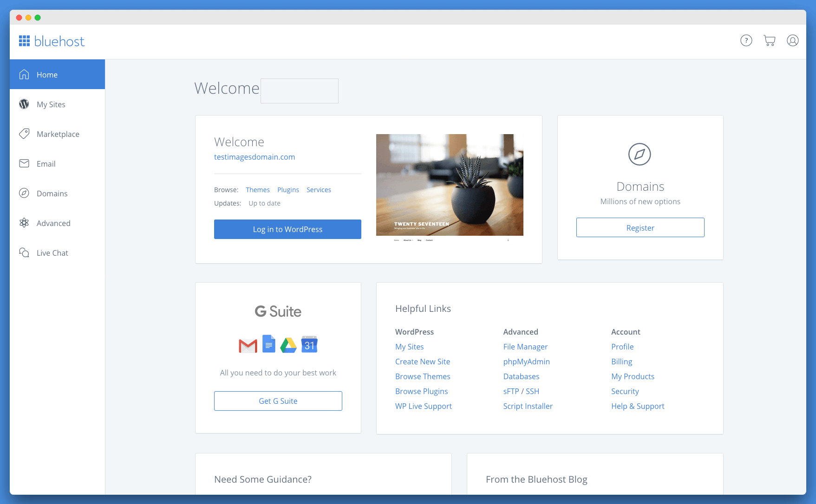Click the Domains compass icon in card
The image size is (816, 504).
pos(640,155)
